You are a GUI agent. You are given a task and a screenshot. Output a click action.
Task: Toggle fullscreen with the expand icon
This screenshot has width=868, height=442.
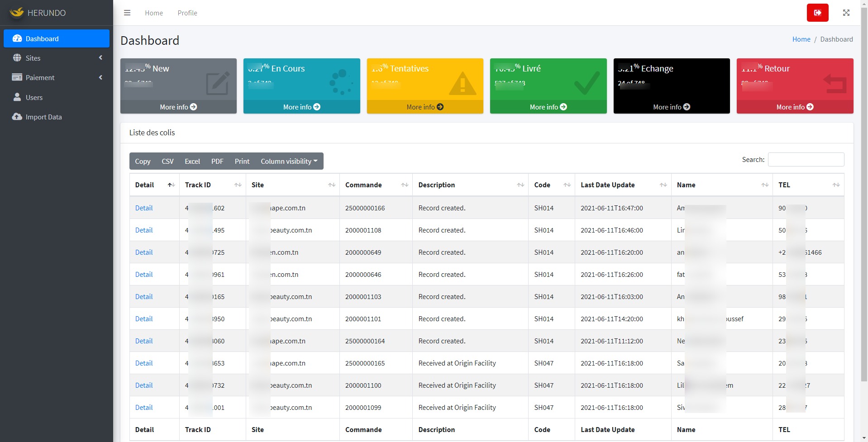(x=846, y=13)
